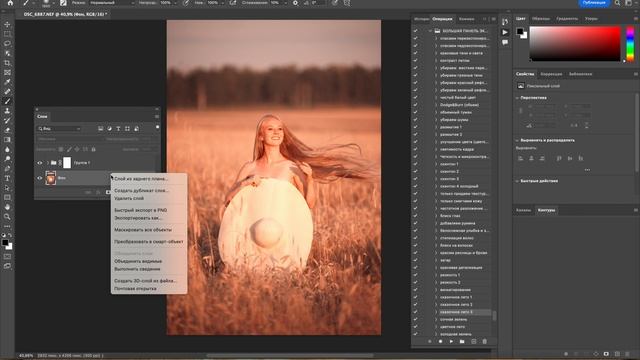This screenshot has height=360, width=640.
Task: Choose 'Выполнить сведение' menu entry
Action: point(137,269)
